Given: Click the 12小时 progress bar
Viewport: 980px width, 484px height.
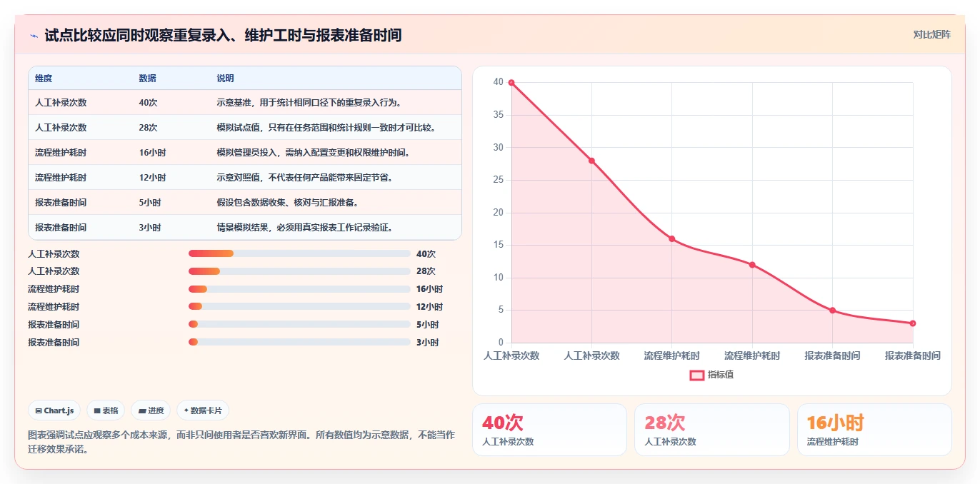Looking at the screenshot, I should [x=299, y=307].
